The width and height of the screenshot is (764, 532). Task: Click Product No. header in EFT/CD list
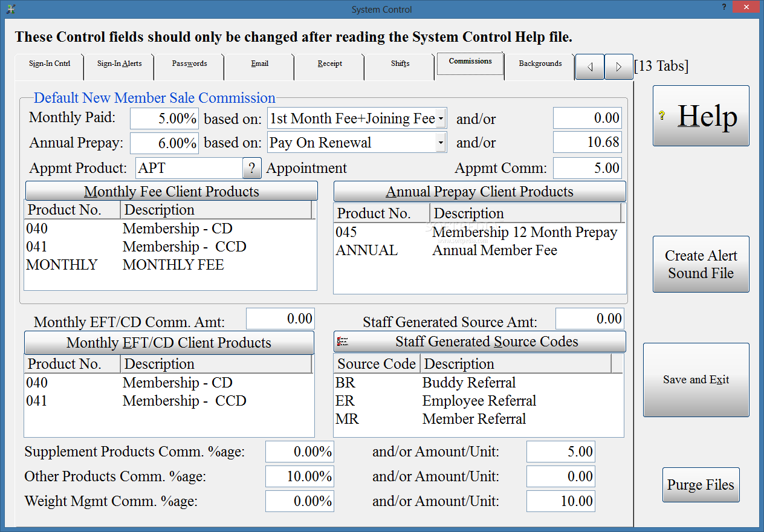point(73,364)
